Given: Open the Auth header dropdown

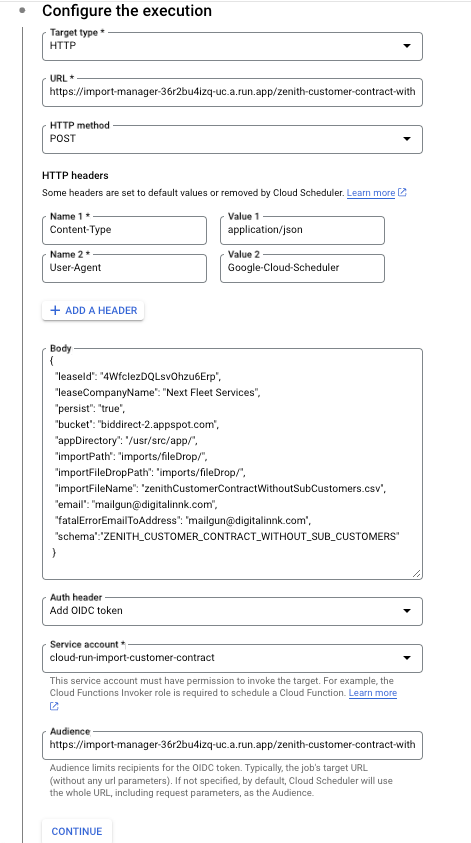Looking at the screenshot, I should (x=232, y=611).
